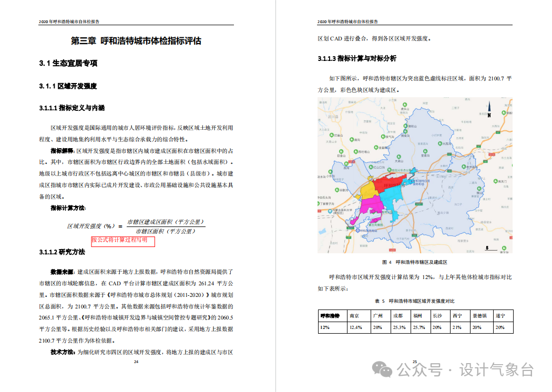Viewport: 552px width, 392px height.
Task: Click the table header cell "成都"
Action: [401, 316]
